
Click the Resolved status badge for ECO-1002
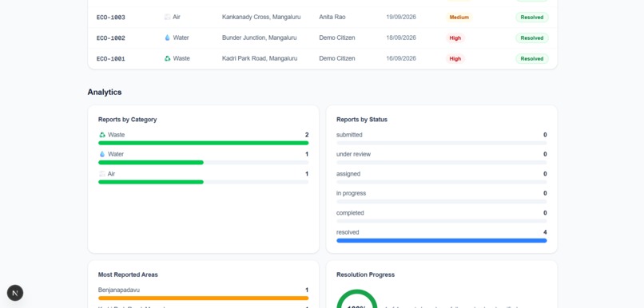(x=532, y=38)
